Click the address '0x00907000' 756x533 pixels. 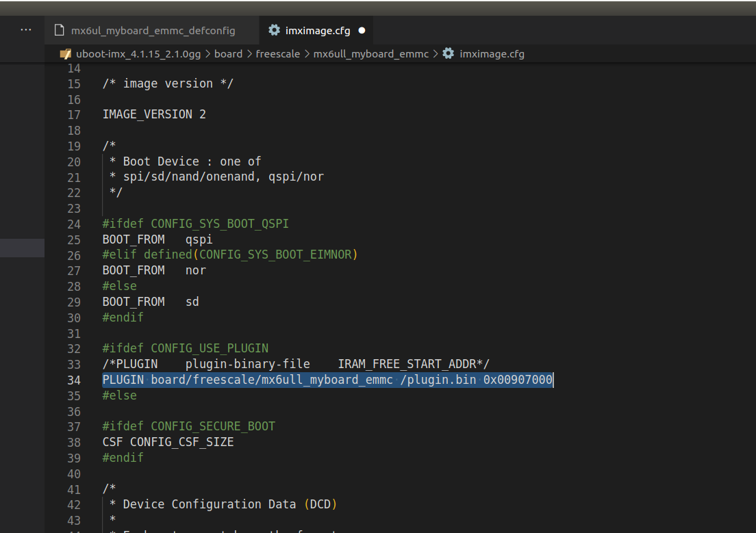point(518,380)
